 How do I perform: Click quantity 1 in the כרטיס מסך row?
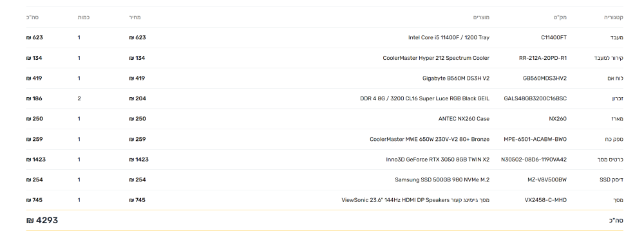[x=79, y=160]
